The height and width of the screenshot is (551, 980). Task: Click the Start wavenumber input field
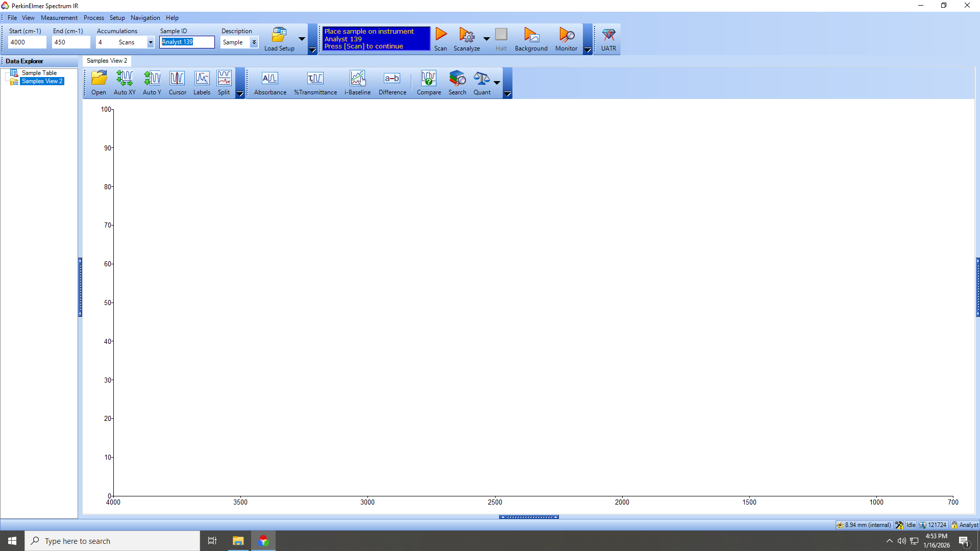[27, 42]
